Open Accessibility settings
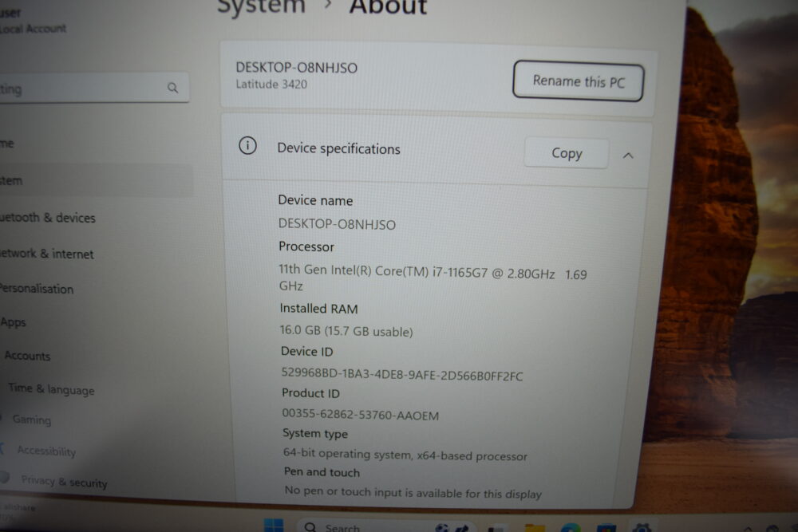Viewport: 798px width, 532px height. click(x=46, y=451)
